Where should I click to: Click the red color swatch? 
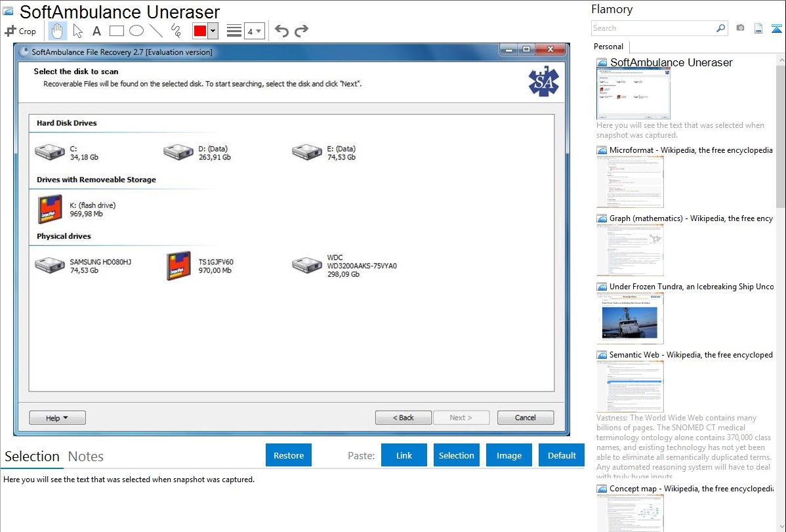coord(200,31)
